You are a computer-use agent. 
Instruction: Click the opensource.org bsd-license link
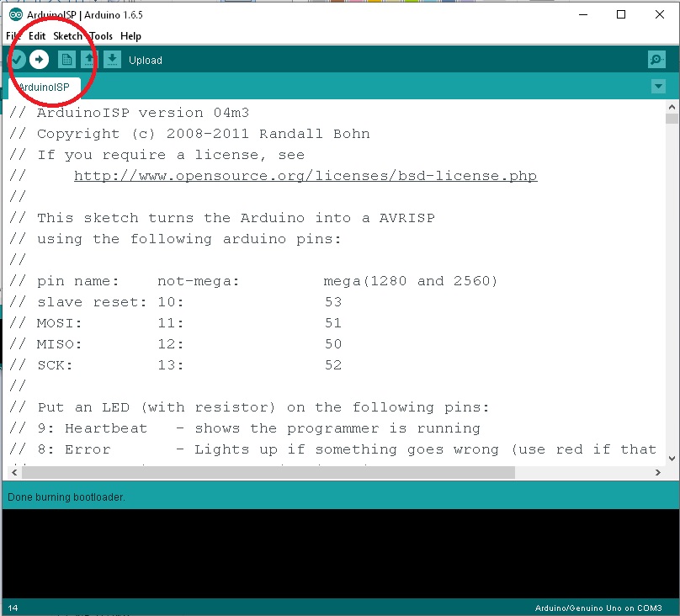click(305, 176)
